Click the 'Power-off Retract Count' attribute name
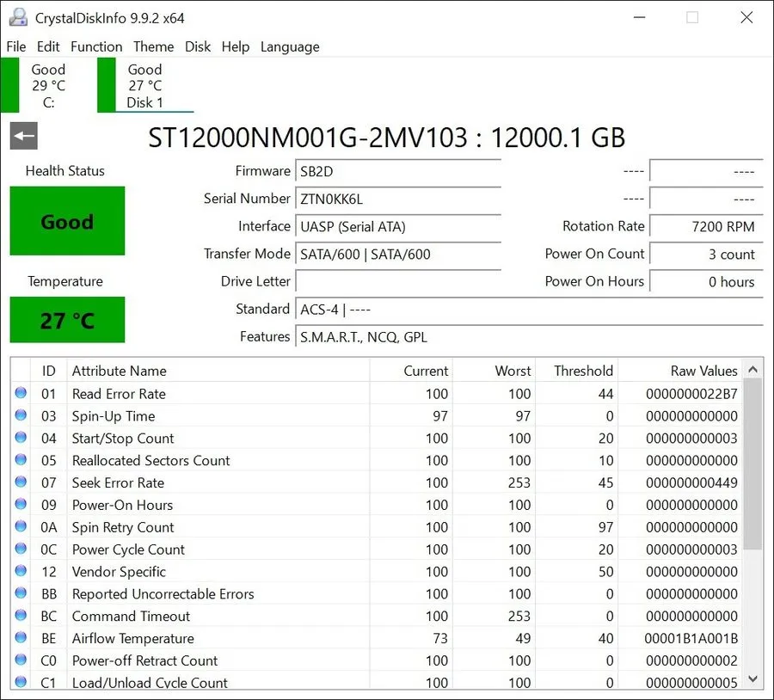 tap(144, 660)
